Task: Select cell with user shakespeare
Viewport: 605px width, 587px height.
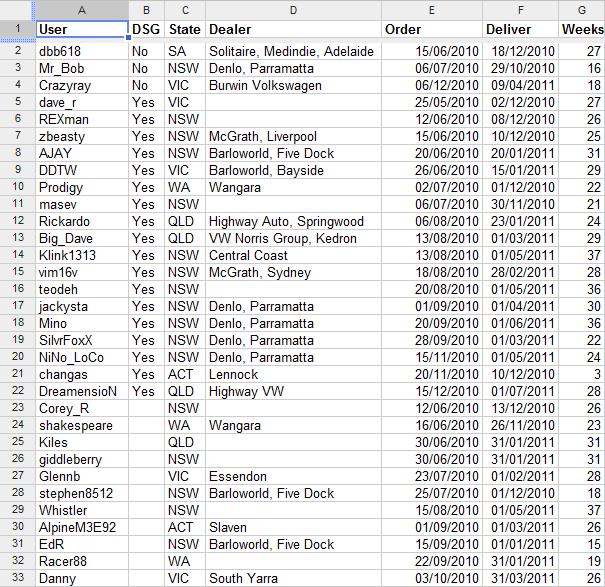Action: tap(82, 425)
